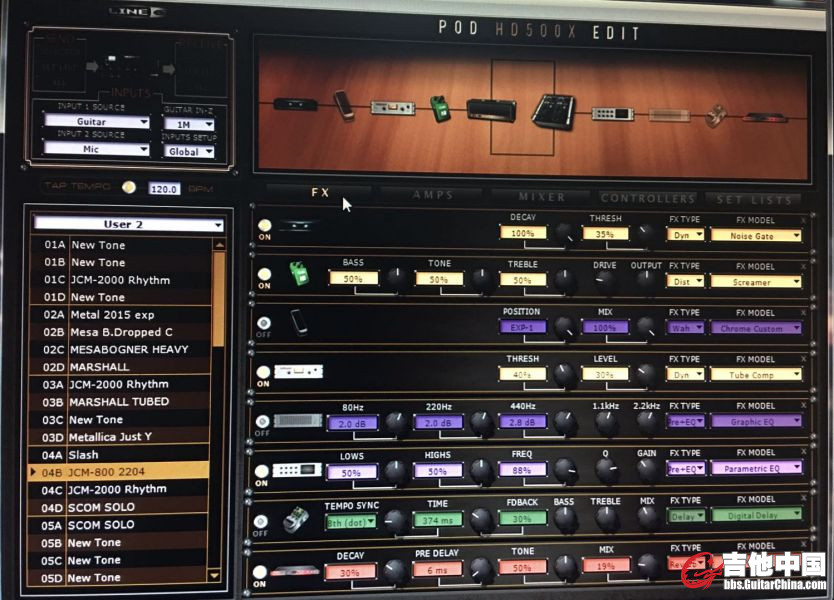Switch to the FX tab
This screenshot has height=600, width=834.
coord(320,193)
